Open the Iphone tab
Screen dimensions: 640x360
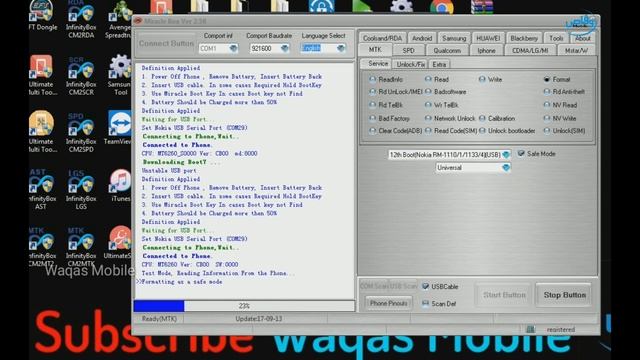486,51
